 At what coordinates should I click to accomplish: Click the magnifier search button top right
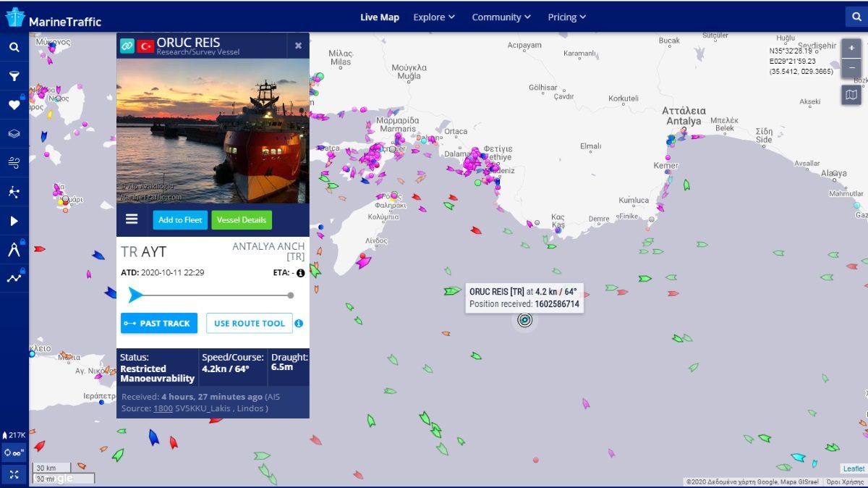[x=855, y=17]
